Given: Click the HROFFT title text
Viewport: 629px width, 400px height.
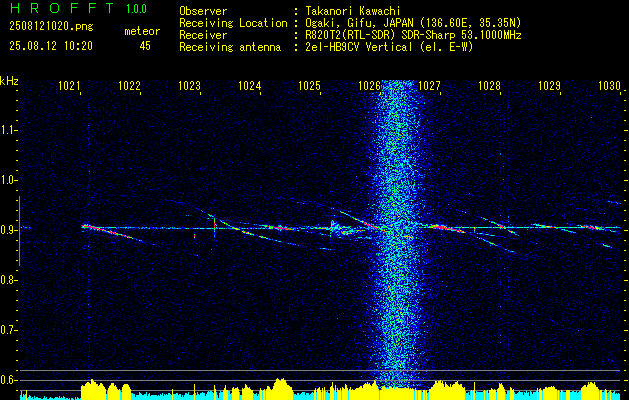Looking at the screenshot, I should (x=62, y=8).
